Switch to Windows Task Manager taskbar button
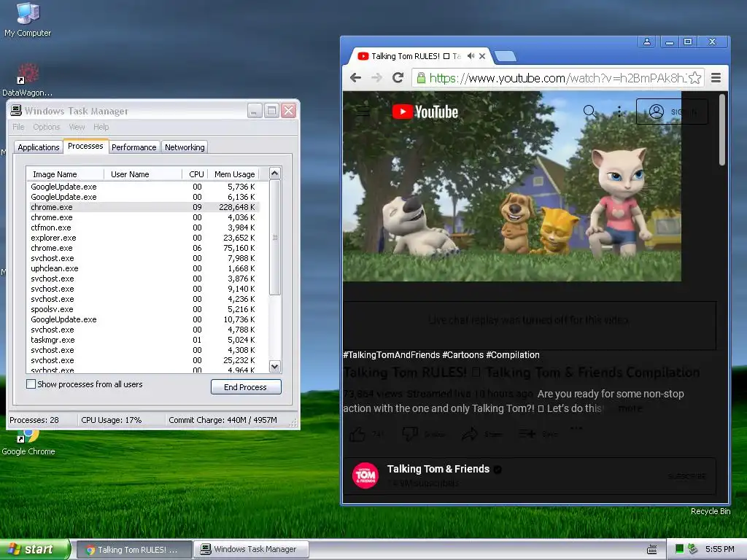Screen dimensions: 747x560 pos(251,550)
